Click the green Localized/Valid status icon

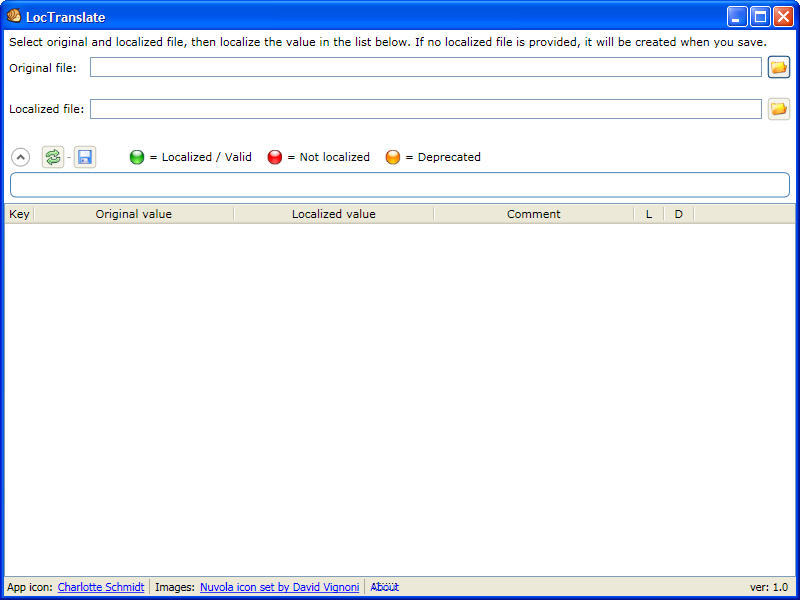click(x=136, y=157)
